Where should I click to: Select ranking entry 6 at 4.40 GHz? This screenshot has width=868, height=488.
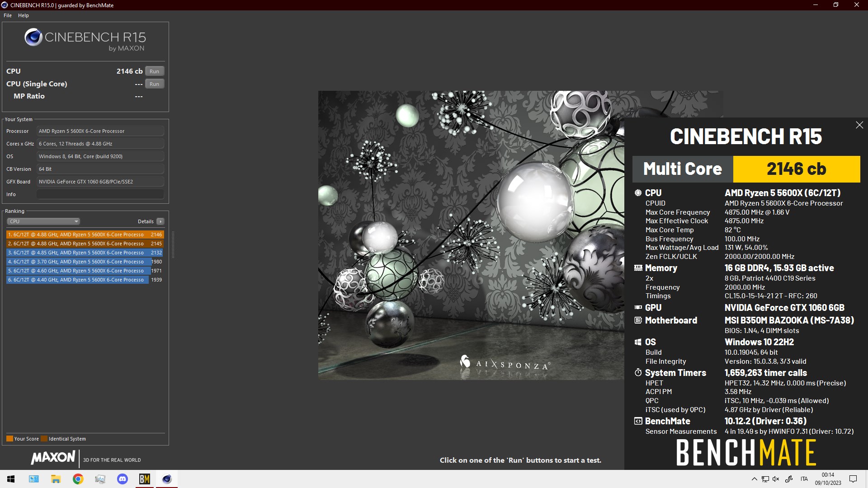click(85, 280)
